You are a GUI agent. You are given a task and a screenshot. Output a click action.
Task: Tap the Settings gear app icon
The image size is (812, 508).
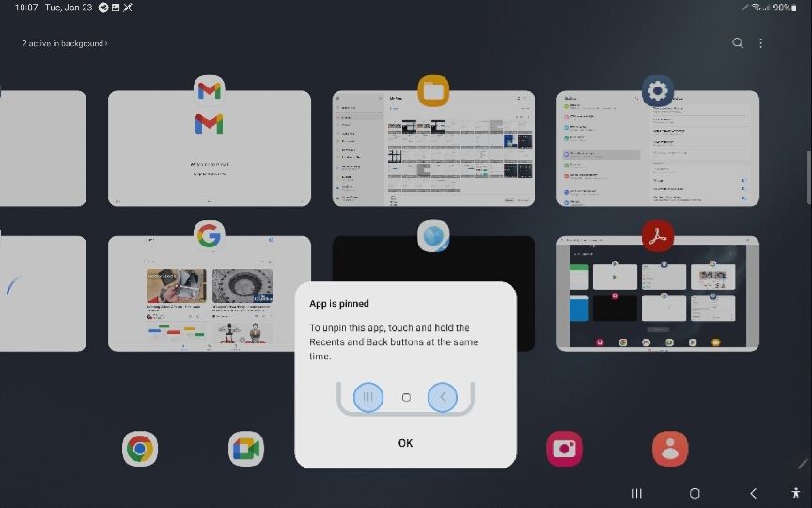click(x=658, y=90)
